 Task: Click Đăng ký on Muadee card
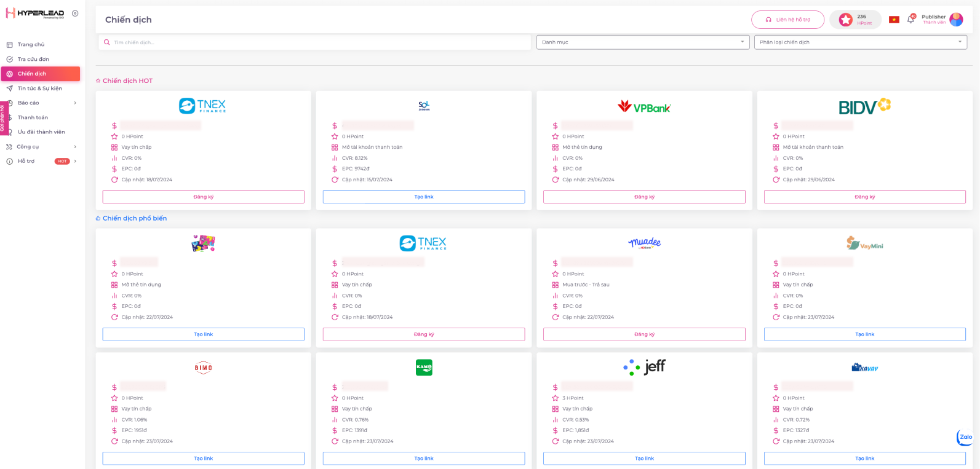pos(644,334)
